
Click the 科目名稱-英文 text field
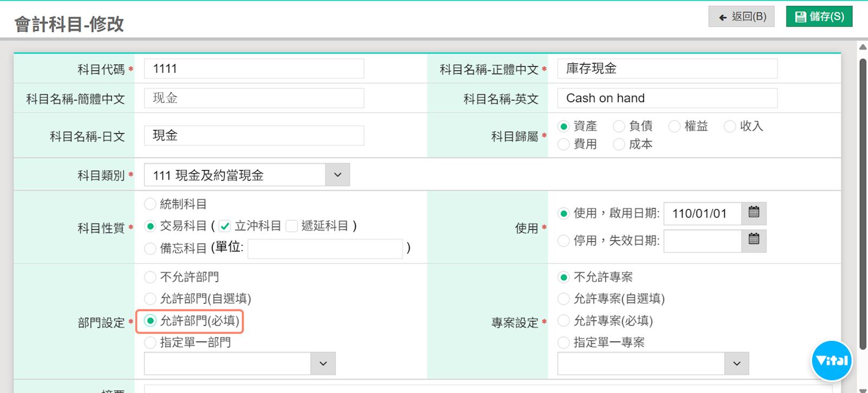tap(667, 98)
